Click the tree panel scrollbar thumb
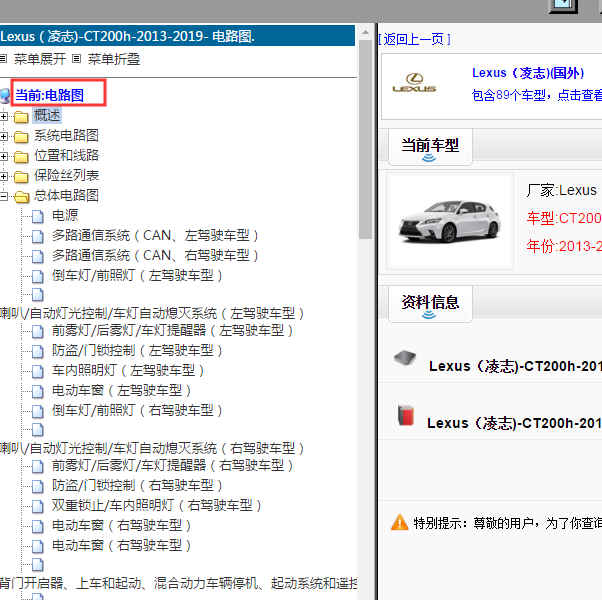Viewport: 602px width, 600px height. (365, 139)
